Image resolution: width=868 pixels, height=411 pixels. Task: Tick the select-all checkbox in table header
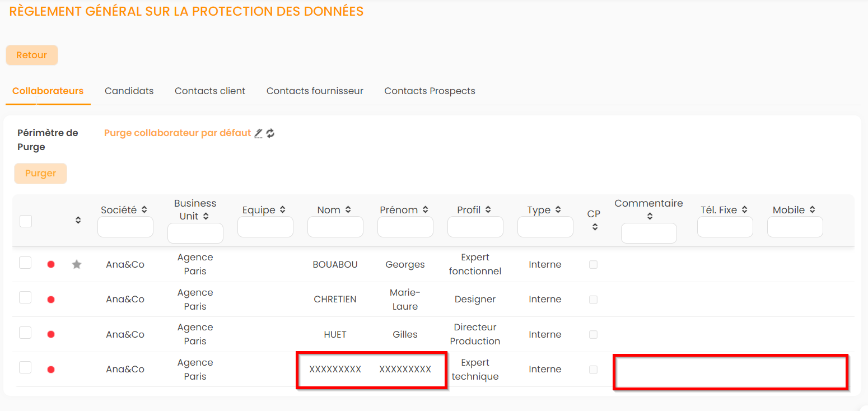26,221
